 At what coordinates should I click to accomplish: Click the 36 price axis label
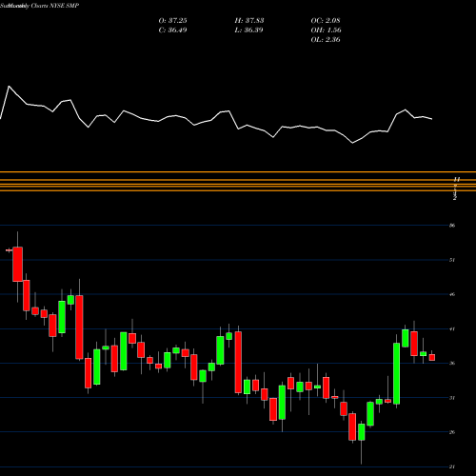(x=452, y=364)
